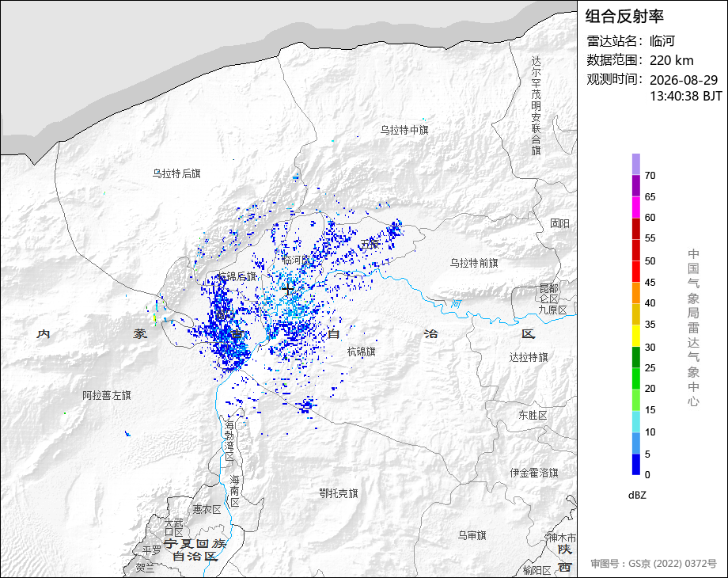Click the radar station cross marker at Linhe

288,289
